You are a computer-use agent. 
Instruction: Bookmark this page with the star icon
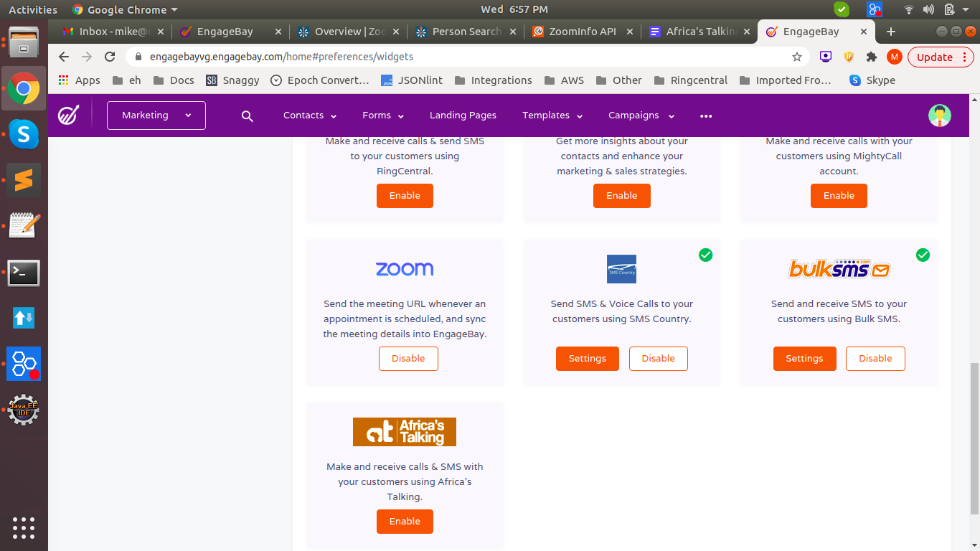(796, 57)
